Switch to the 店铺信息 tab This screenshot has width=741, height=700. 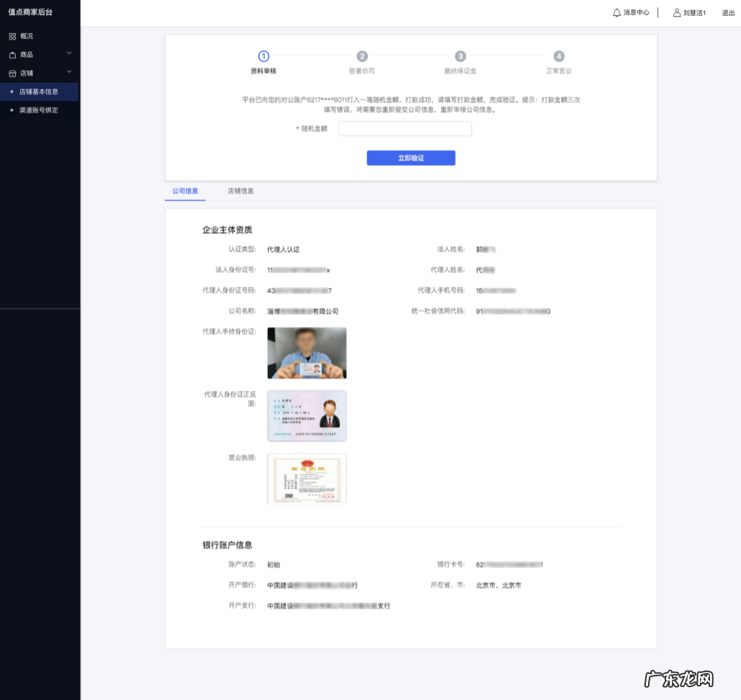(x=241, y=191)
